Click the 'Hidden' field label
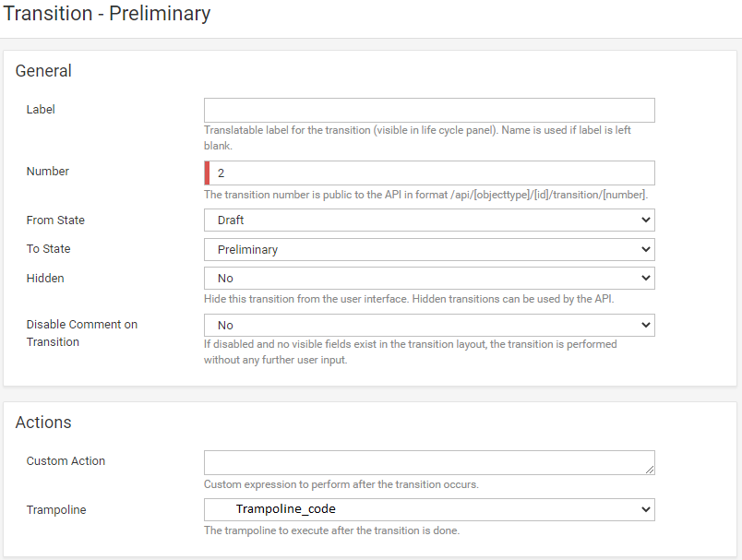The width and height of the screenshot is (742, 560). tap(45, 278)
